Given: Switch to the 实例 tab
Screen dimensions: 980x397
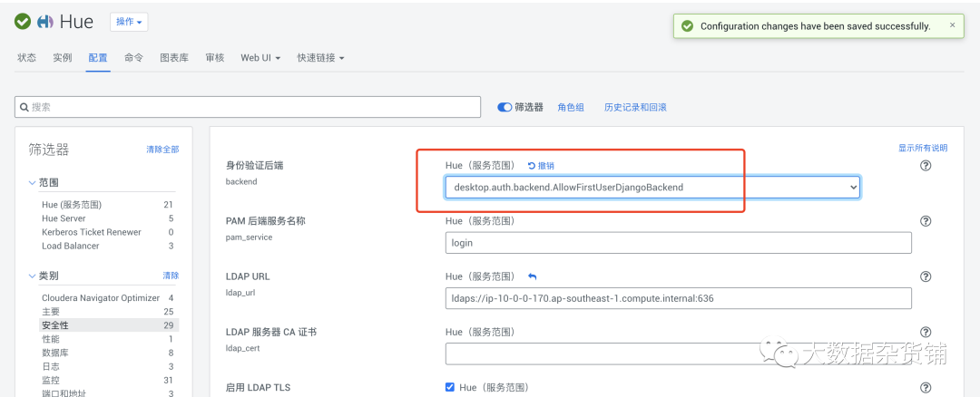Looking at the screenshot, I should (63, 57).
